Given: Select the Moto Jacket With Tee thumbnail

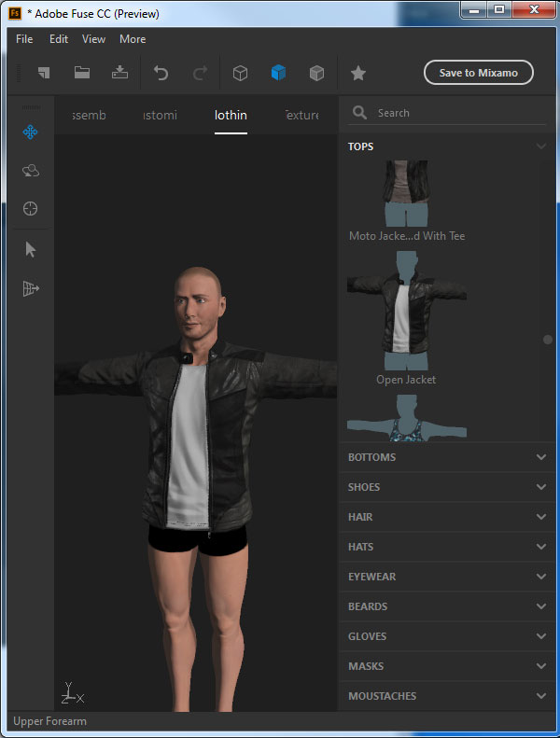Looking at the screenshot, I should (406, 193).
